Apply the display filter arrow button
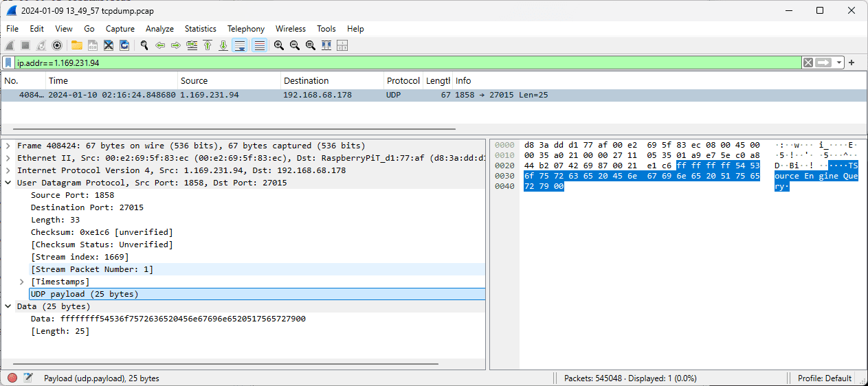868x386 pixels. pos(822,63)
